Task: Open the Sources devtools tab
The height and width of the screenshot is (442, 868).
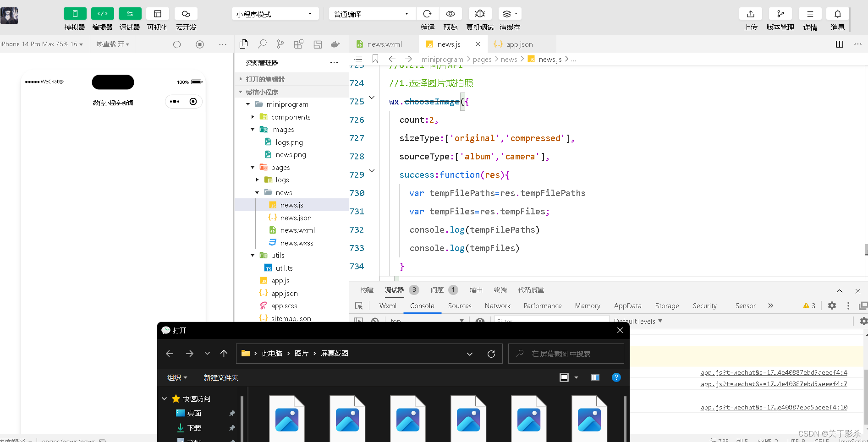Action: click(x=460, y=306)
